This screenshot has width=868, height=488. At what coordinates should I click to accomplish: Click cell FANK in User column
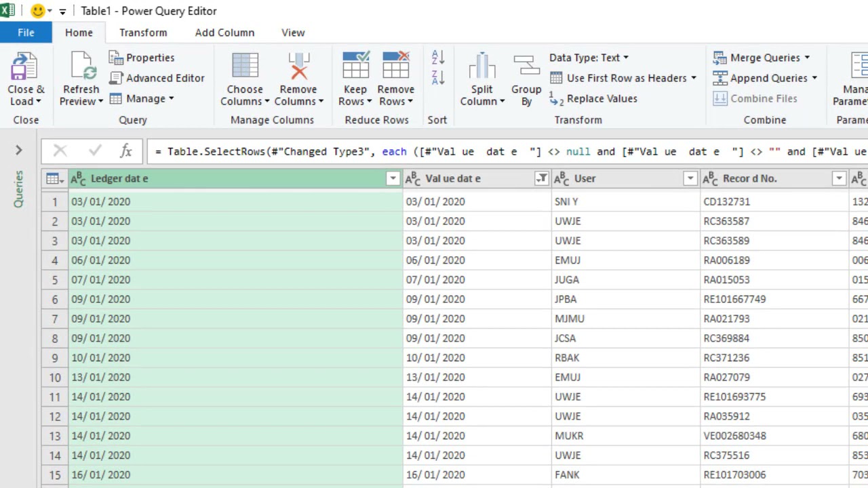click(626, 474)
